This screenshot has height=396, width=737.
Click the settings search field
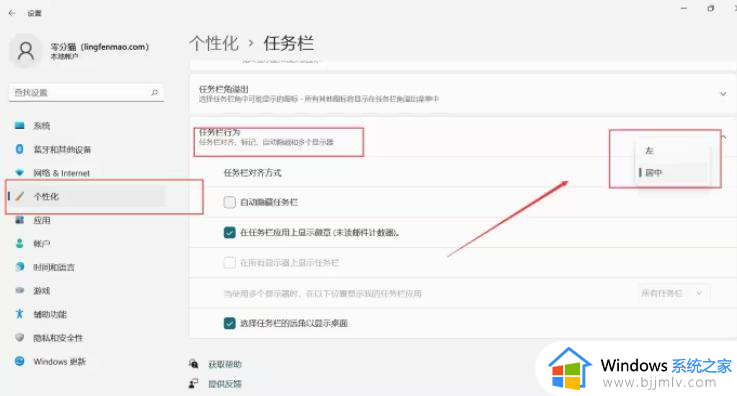click(86, 93)
